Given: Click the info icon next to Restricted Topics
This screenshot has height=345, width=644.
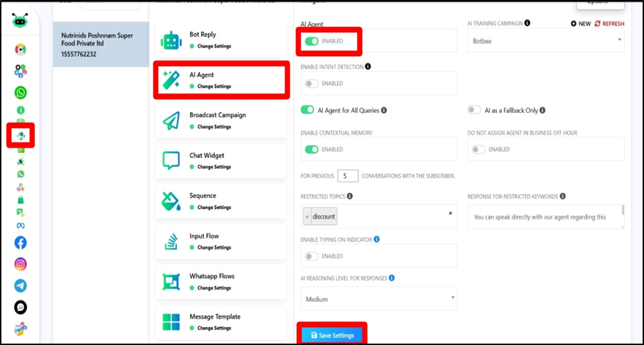Looking at the screenshot, I should click(350, 196).
